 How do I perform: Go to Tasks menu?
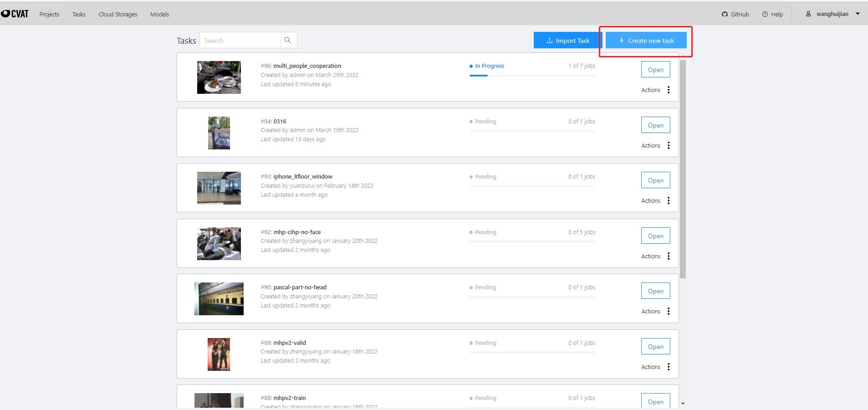pos(79,14)
